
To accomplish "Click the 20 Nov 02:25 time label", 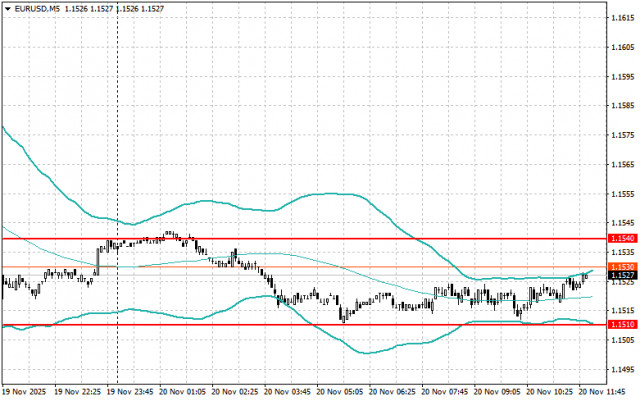I will [235, 392].
